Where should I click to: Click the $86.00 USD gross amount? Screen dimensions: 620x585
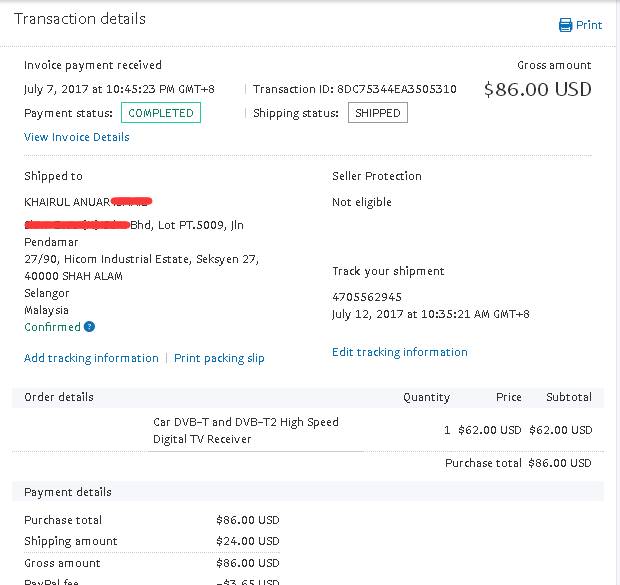tap(537, 89)
